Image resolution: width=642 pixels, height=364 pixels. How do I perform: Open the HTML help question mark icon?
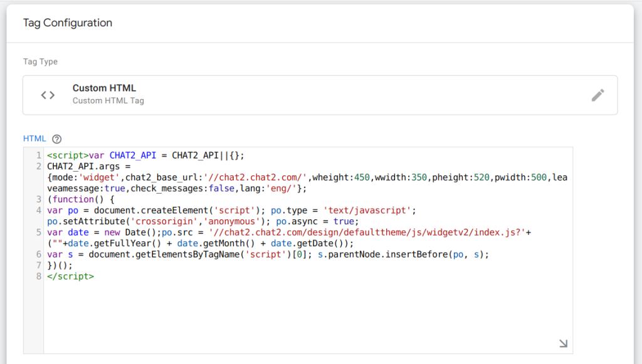(57, 139)
